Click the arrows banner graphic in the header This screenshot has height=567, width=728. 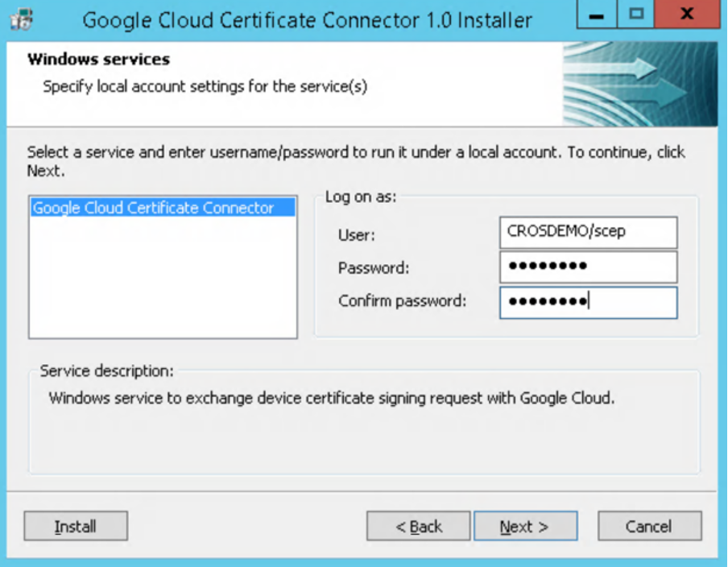[x=639, y=84]
